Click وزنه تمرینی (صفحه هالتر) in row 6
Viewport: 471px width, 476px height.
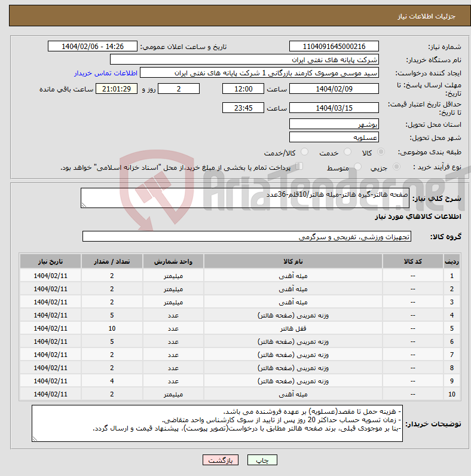pyautogui.click(x=293, y=341)
